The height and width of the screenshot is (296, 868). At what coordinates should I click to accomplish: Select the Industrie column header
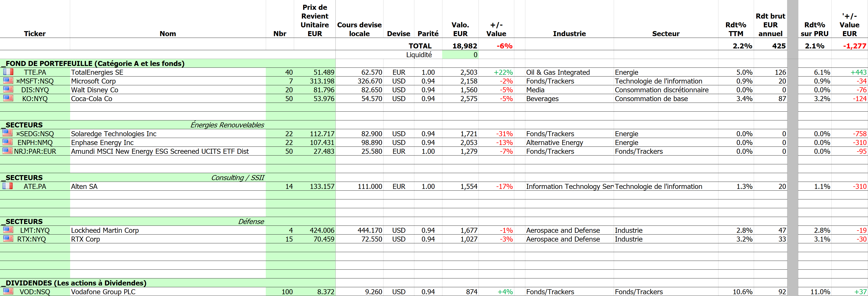tap(569, 33)
